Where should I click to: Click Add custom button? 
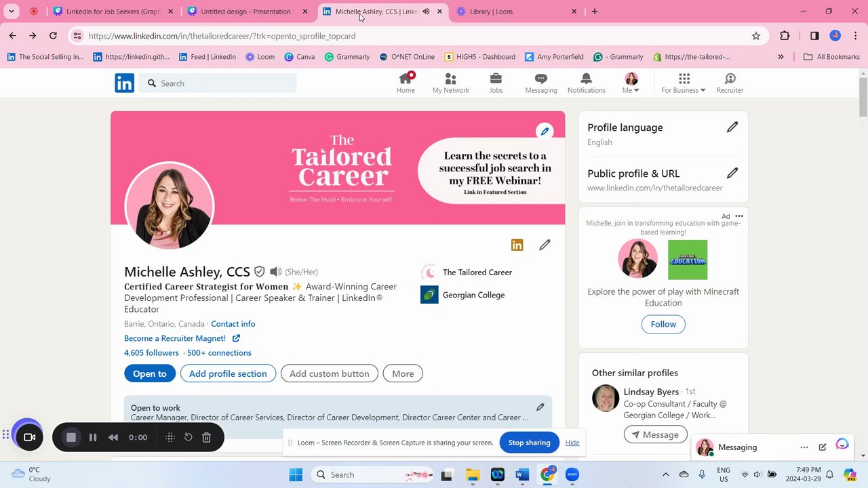coord(330,373)
